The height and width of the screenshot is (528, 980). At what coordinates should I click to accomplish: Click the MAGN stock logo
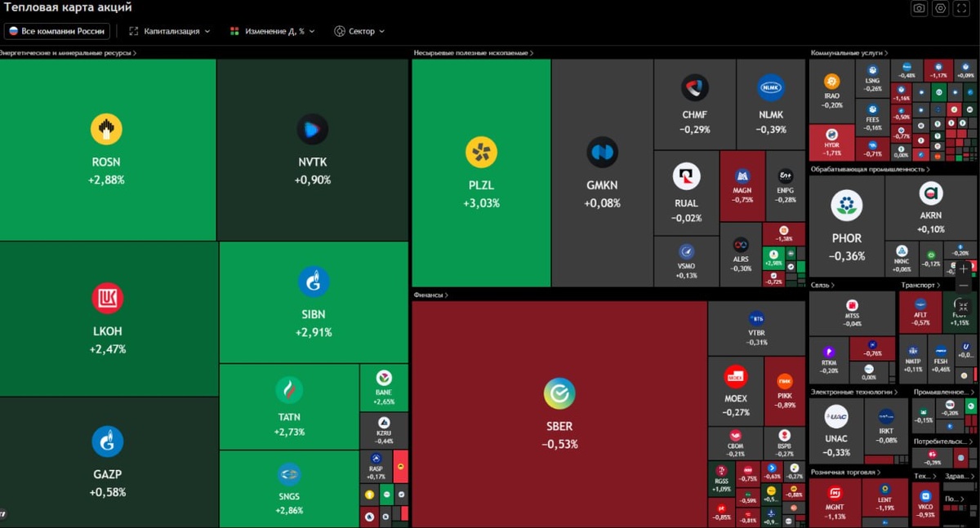coord(742,175)
